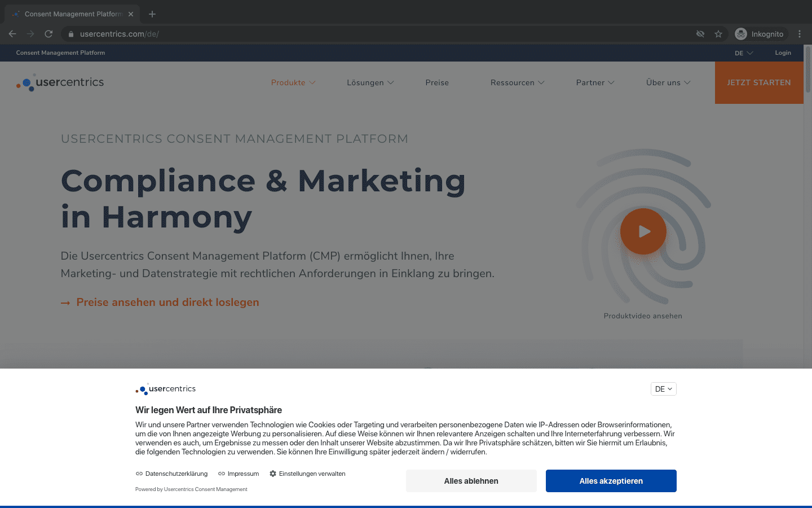Expand the Produkte menu
The height and width of the screenshot is (508, 812).
pos(293,82)
